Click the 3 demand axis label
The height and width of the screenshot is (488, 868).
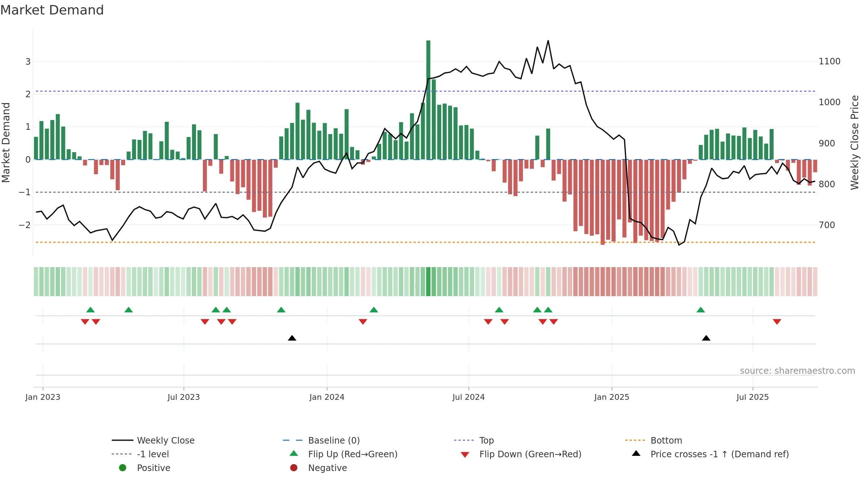[28, 62]
